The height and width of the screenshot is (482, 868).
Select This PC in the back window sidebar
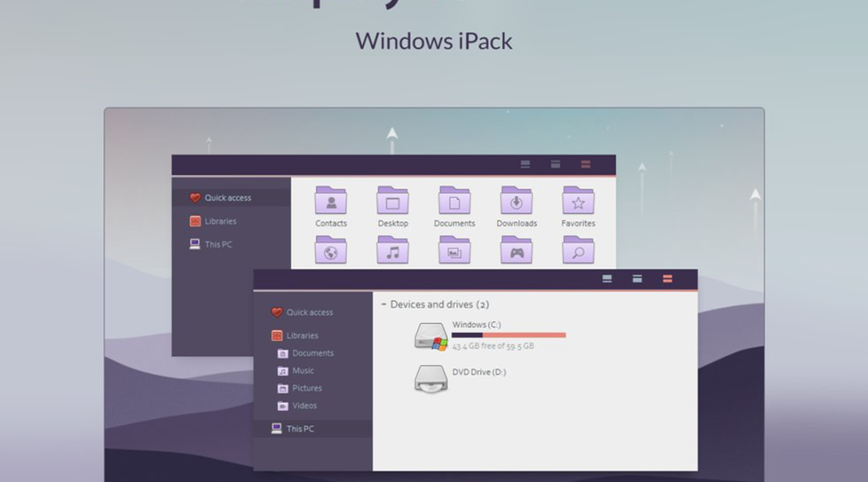tap(217, 244)
